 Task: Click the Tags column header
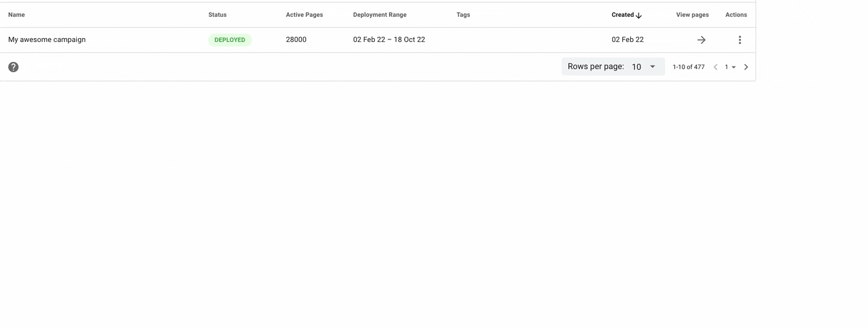point(463,15)
